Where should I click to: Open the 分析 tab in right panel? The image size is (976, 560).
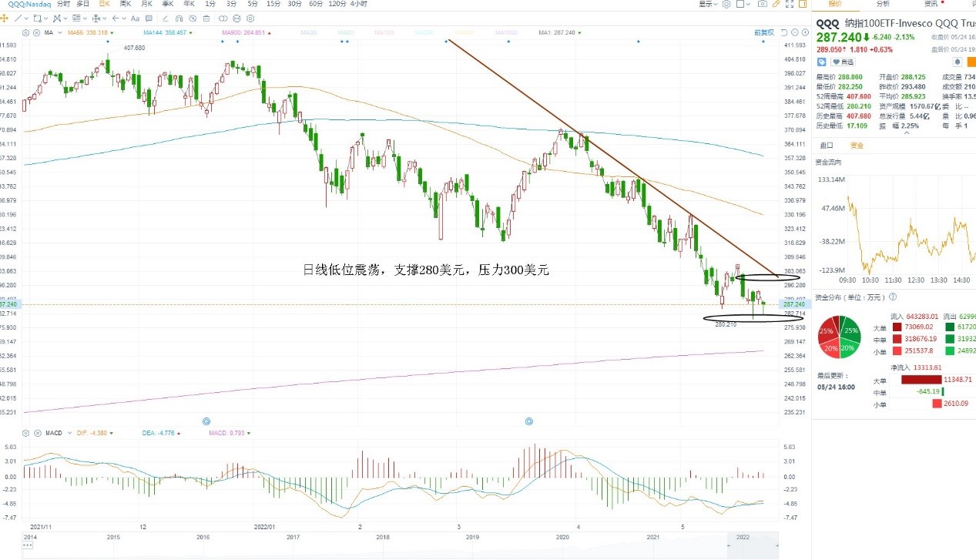click(x=883, y=4)
